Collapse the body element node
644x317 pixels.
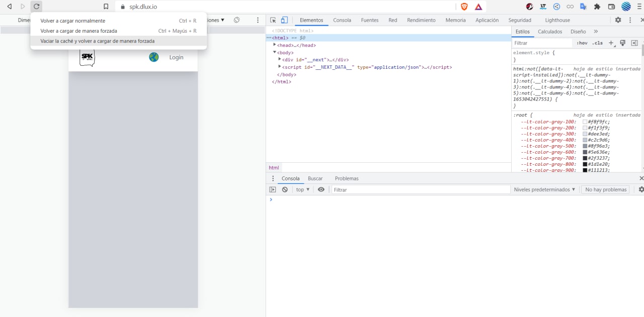[x=275, y=52]
